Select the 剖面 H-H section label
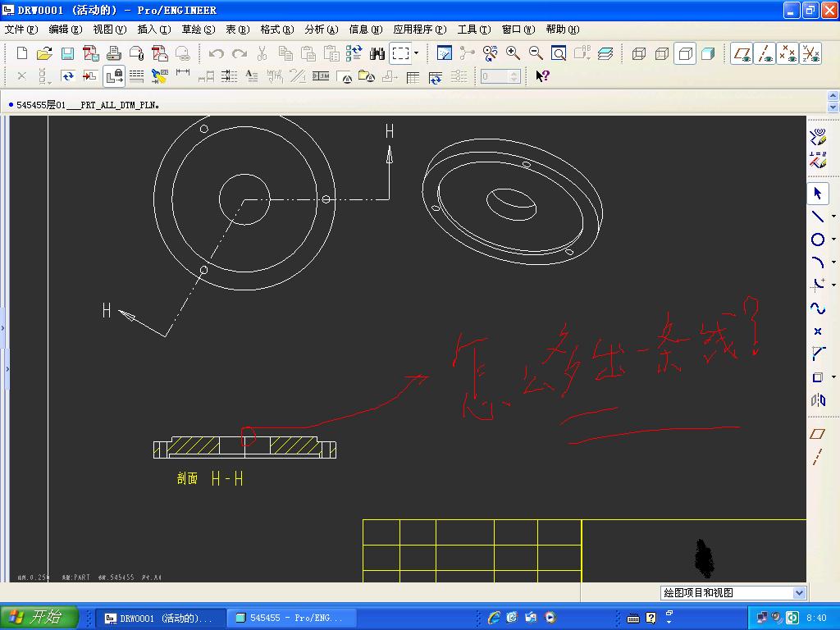840x630 pixels. coord(210,478)
